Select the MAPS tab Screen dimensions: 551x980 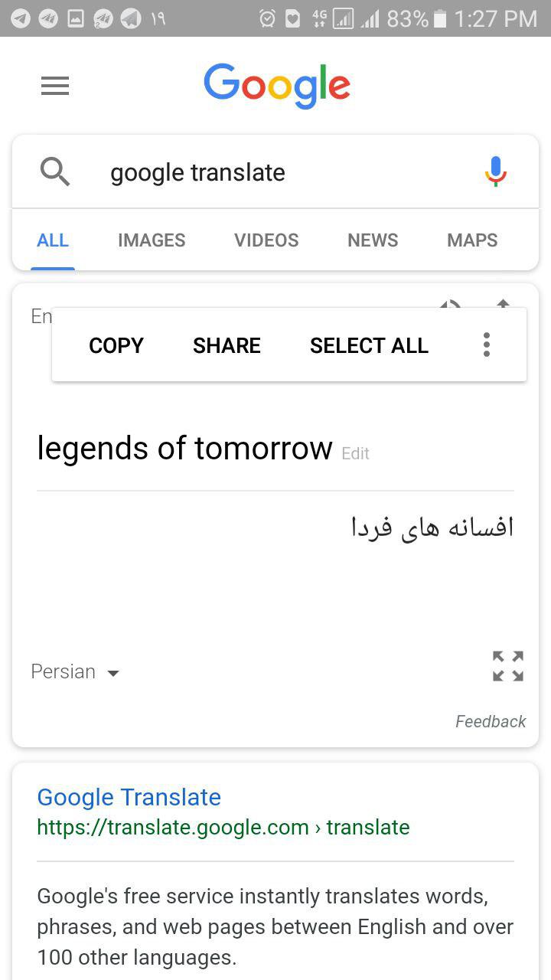coord(472,240)
